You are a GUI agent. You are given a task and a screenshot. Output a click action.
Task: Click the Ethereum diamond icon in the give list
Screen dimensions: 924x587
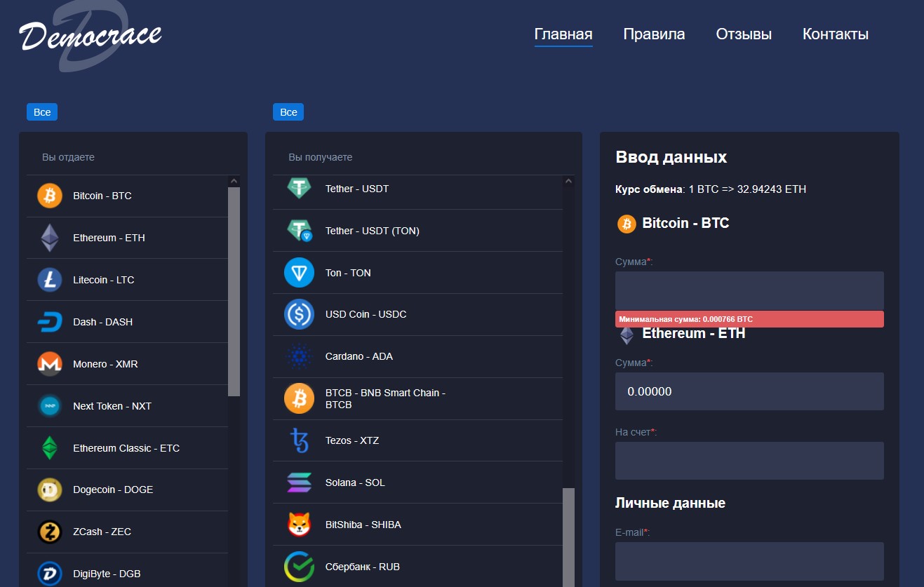coord(50,238)
